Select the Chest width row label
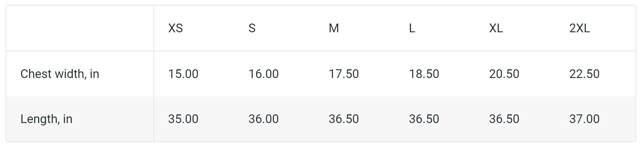This screenshot has width=644, height=148. (60, 74)
